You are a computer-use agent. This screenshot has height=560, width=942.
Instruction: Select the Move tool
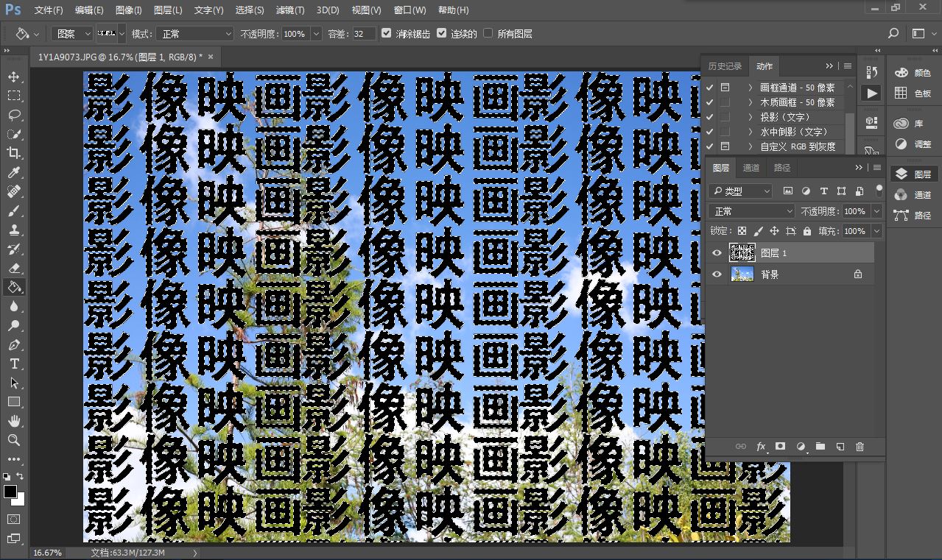coord(14,77)
